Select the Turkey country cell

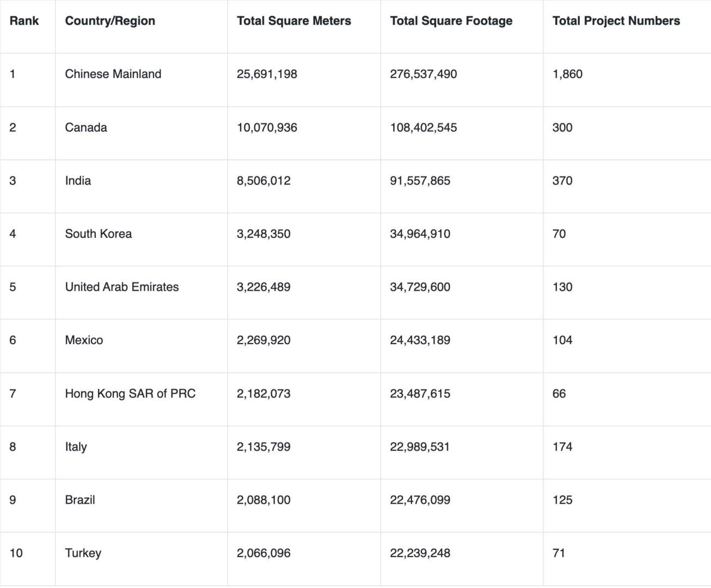[83, 553]
